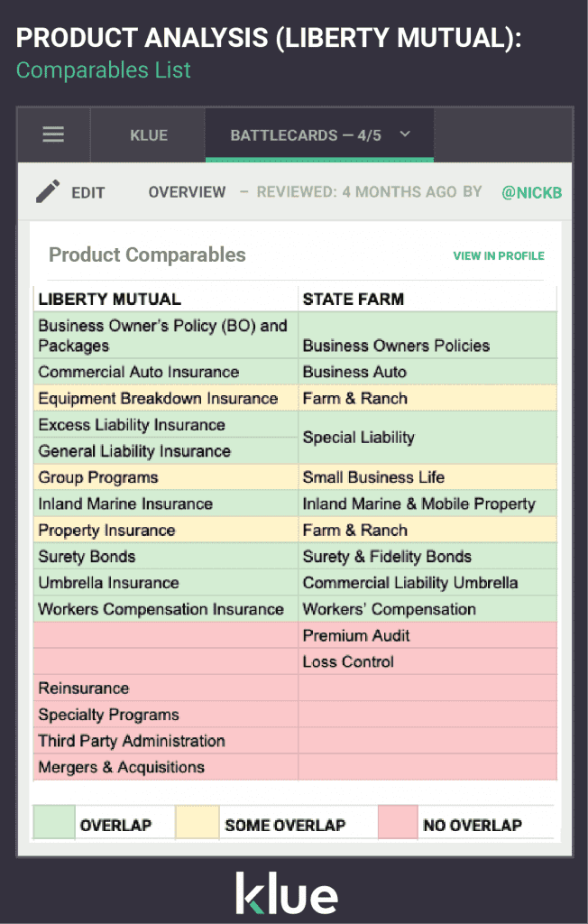Click the VIEW IN PROFILE link

[499, 256]
